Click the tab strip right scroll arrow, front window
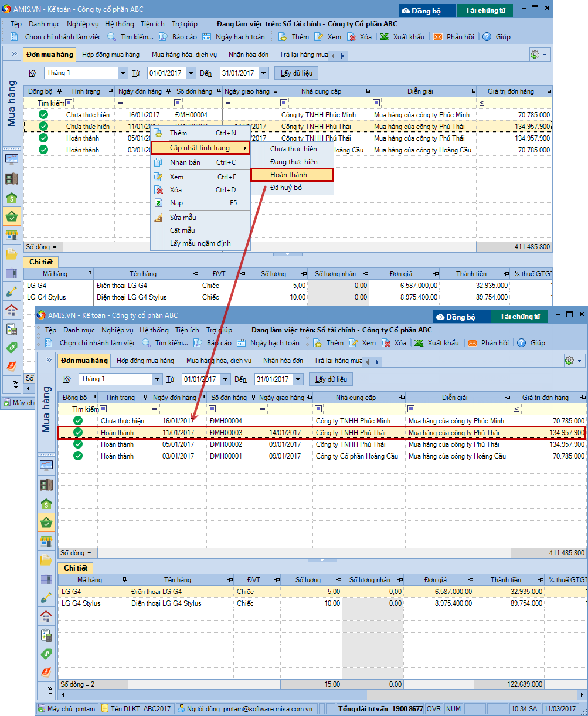Viewport: 588px width, 716px height. 378,362
